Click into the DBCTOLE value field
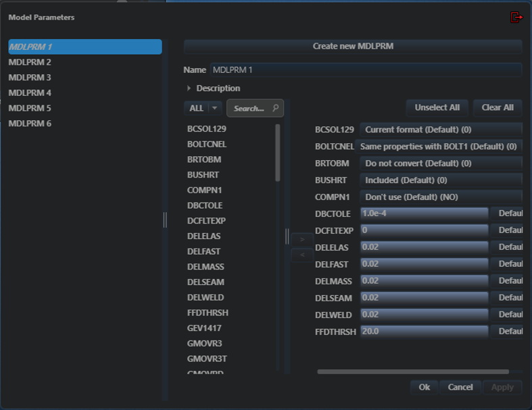This screenshot has width=532, height=410. tap(424, 213)
